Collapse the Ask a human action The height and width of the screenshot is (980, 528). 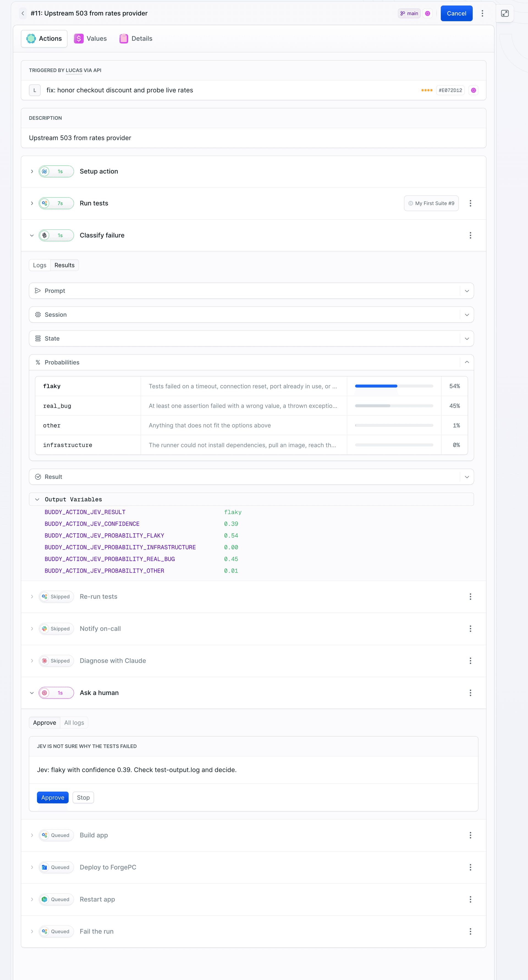[x=32, y=693]
